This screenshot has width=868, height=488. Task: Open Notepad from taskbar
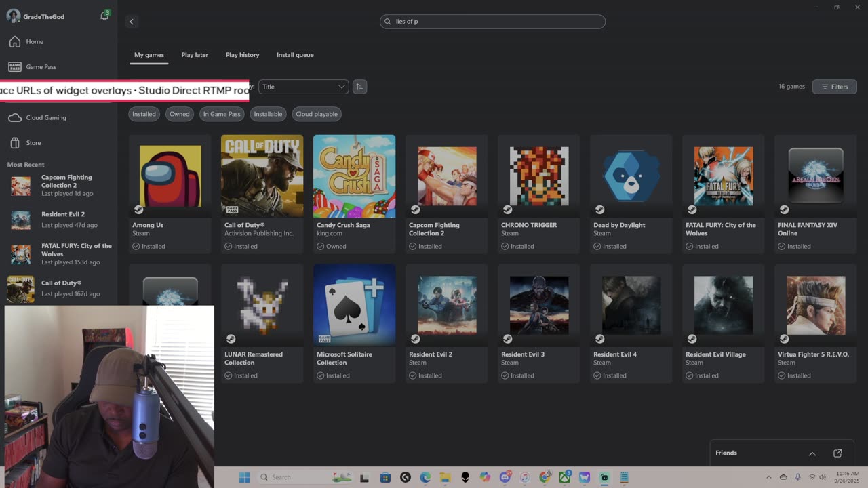(625, 477)
